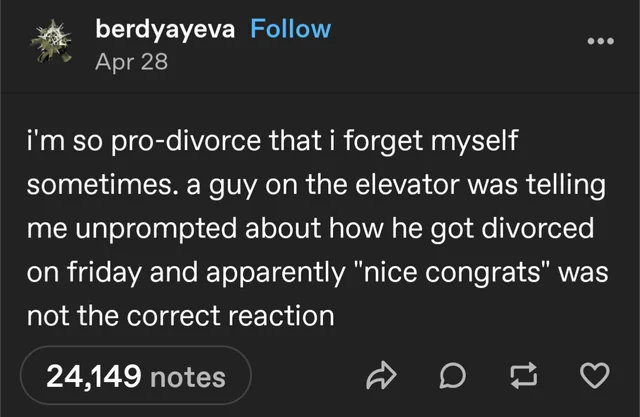The height and width of the screenshot is (417, 640).
Task: Click the "not the correct reaction" line
Action: click(180, 317)
